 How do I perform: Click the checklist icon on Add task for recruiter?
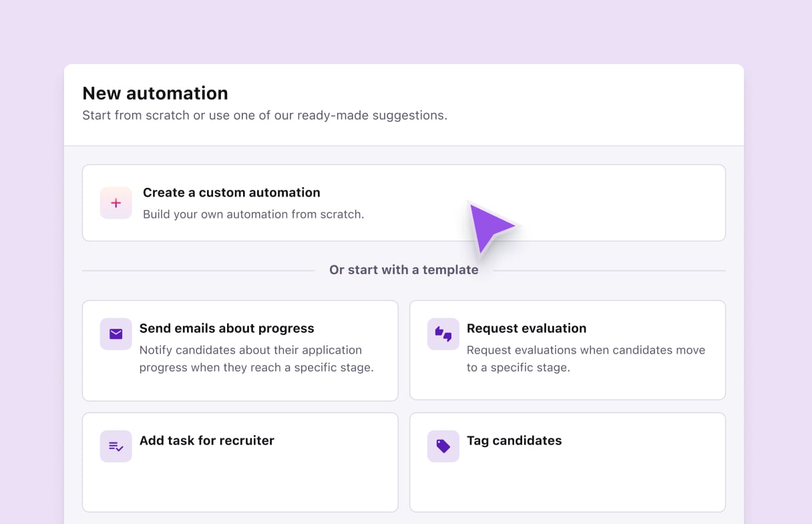[x=116, y=446]
